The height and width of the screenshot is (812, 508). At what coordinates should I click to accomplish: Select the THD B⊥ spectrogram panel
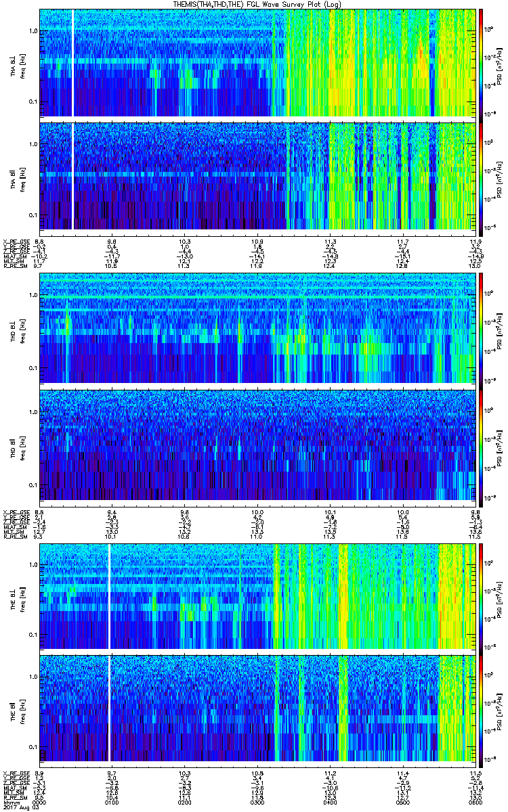click(x=257, y=328)
